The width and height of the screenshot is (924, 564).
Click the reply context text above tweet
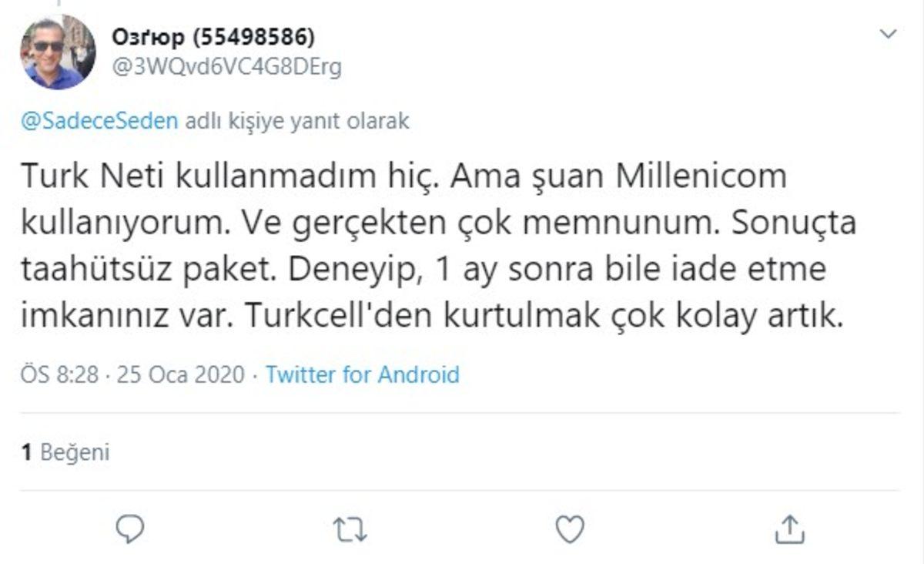[216, 119]
